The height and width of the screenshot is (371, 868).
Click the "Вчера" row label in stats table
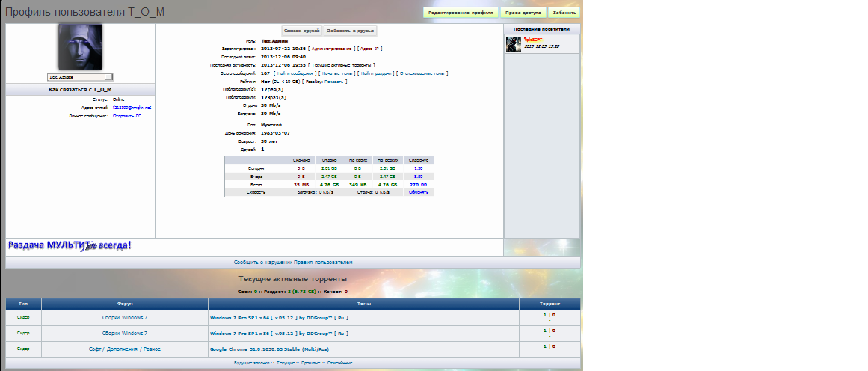256,176
